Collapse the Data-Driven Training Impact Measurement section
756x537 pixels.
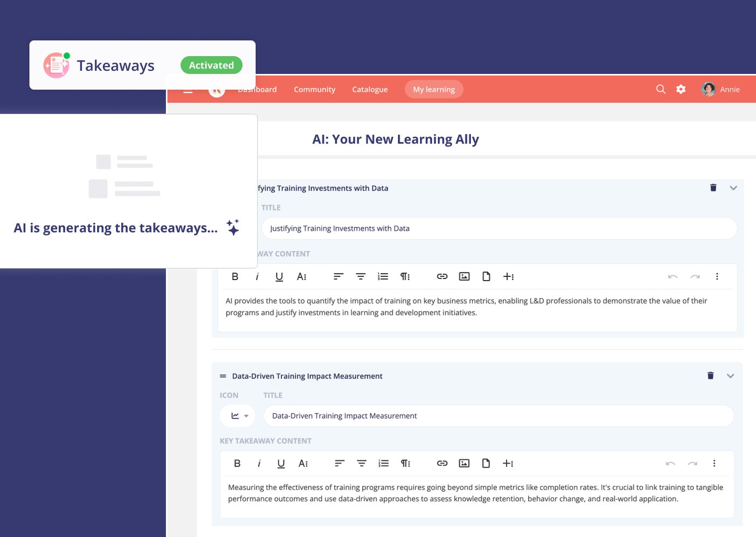coord(731,376)
